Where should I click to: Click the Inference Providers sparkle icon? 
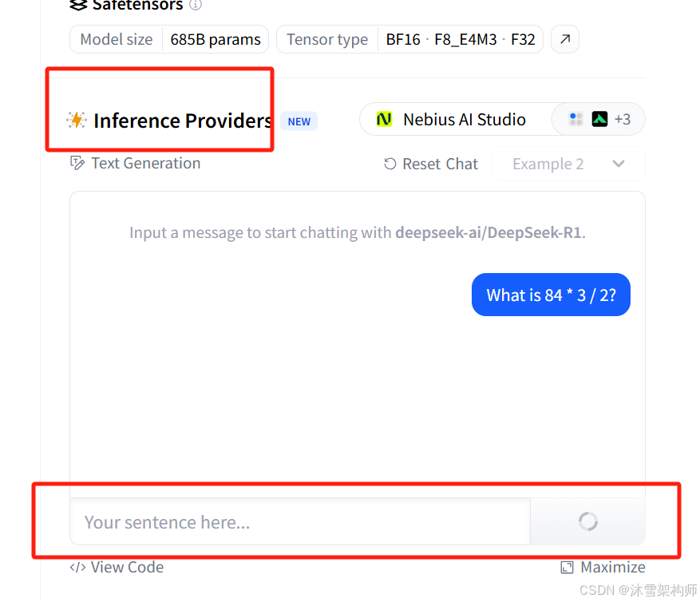point(77,120)
